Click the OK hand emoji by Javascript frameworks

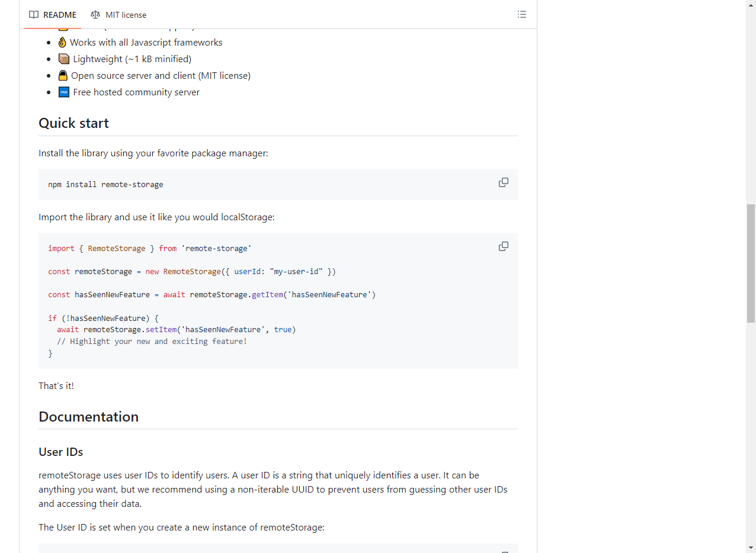point(63,43)
